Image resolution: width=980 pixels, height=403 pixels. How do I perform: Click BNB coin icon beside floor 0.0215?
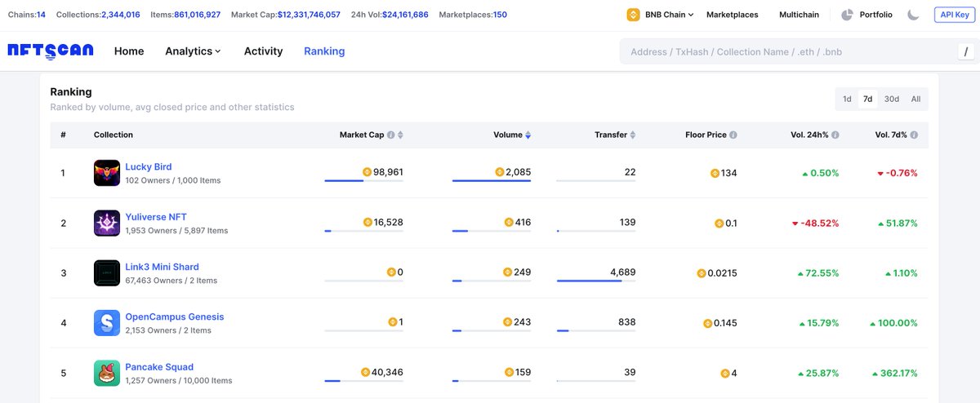pyautogui.click(x=702, y=273)
